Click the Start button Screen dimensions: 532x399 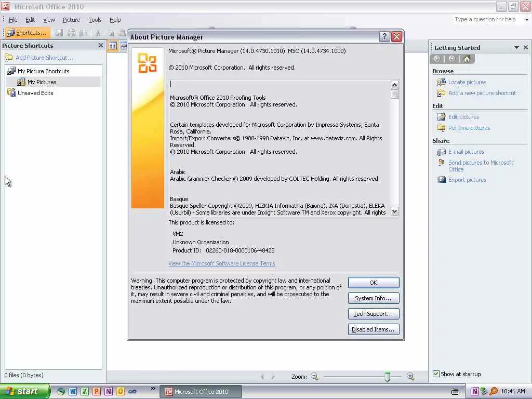point(25,392)
